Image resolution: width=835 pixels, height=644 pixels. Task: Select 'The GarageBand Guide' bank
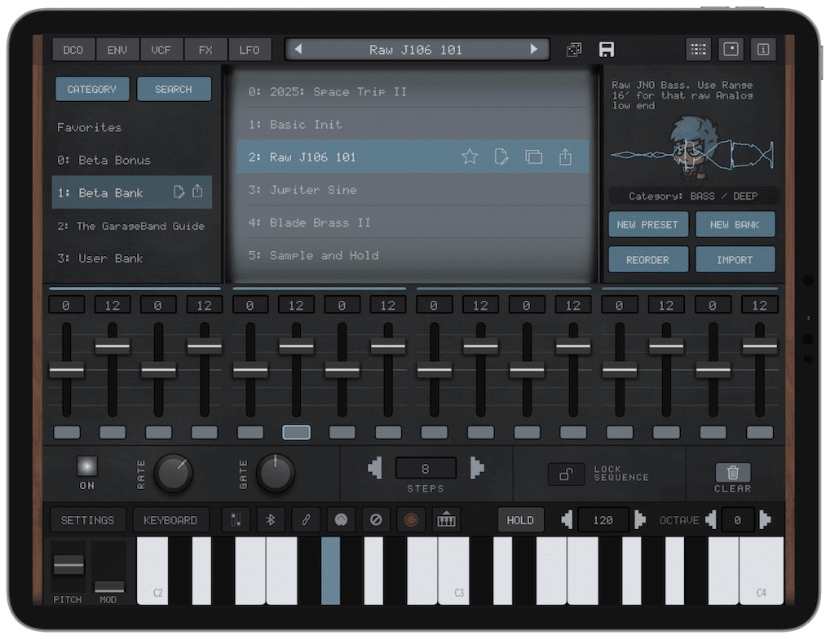131,226
